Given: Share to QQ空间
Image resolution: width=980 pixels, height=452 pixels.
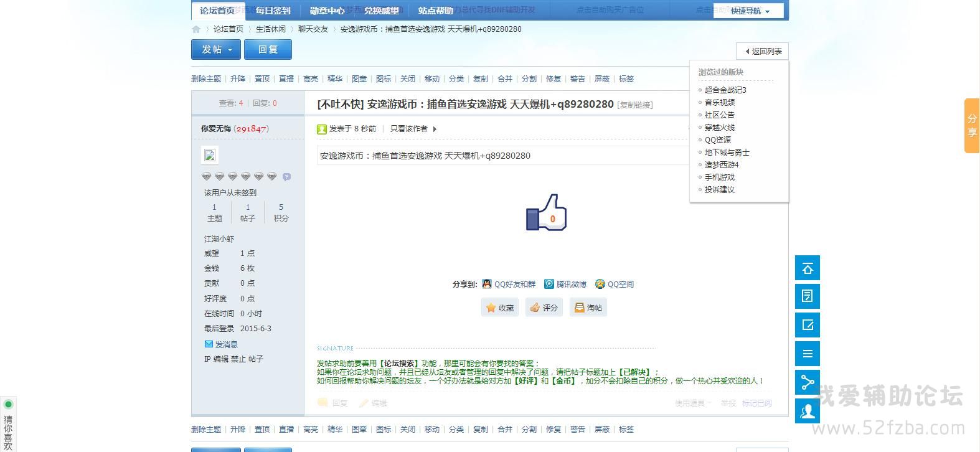Looking at the screenshot, I should tap(615, 284).
